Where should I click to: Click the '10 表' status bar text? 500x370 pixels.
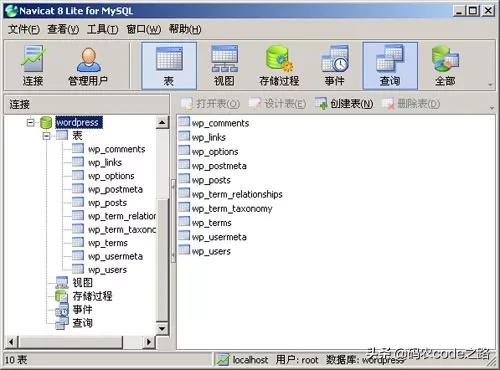(16, 360)
